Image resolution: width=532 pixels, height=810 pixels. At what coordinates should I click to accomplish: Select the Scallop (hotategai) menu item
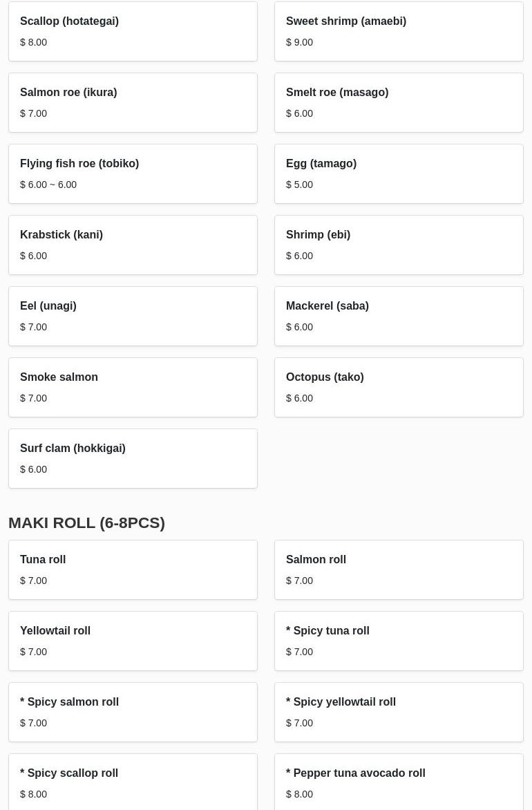tap(133, 31)
